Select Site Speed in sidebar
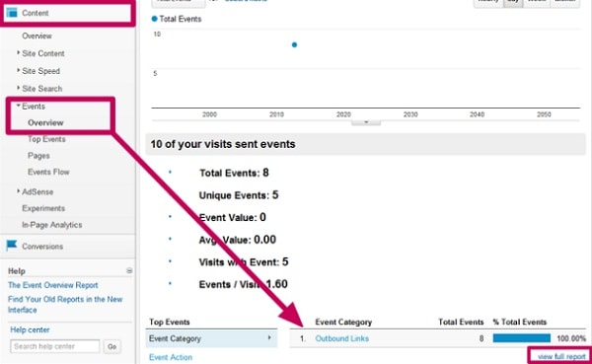Screen dimensions: 592x364 coord(40,71)
